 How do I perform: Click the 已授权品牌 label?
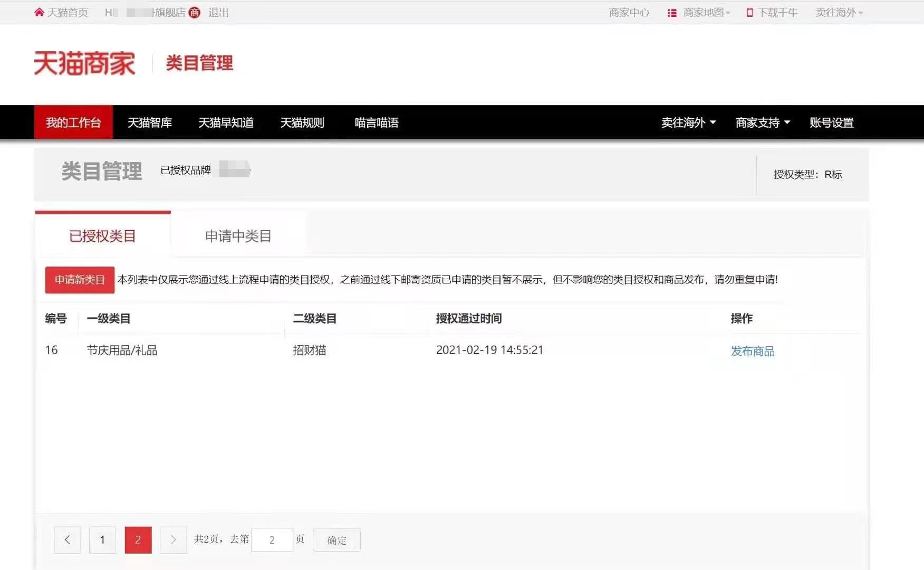click(x=186, y=170)
